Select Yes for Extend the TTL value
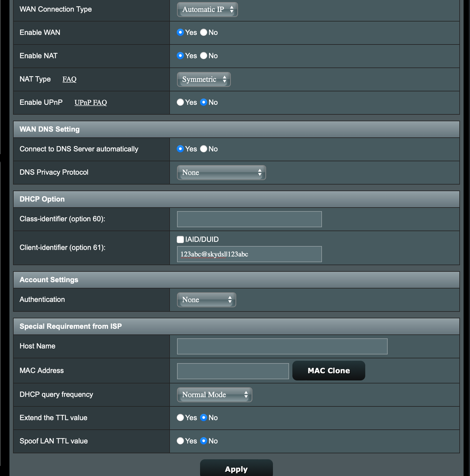The image size is (470, 476). [180, 417]
